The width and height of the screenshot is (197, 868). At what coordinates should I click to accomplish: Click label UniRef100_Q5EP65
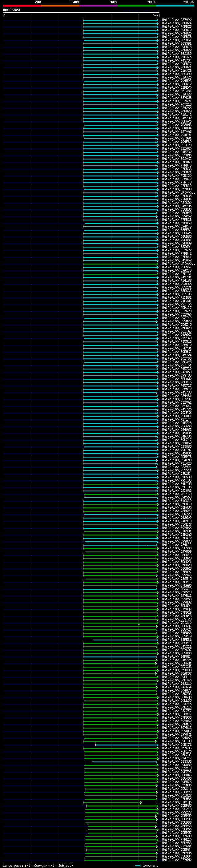(x=176, y=806)
